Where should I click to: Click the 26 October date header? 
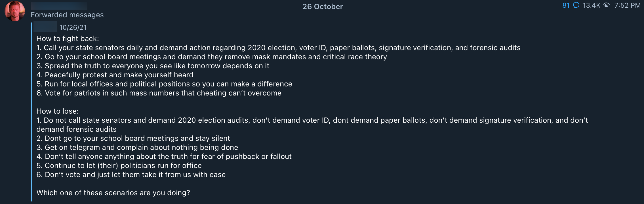tap(322, 6)
